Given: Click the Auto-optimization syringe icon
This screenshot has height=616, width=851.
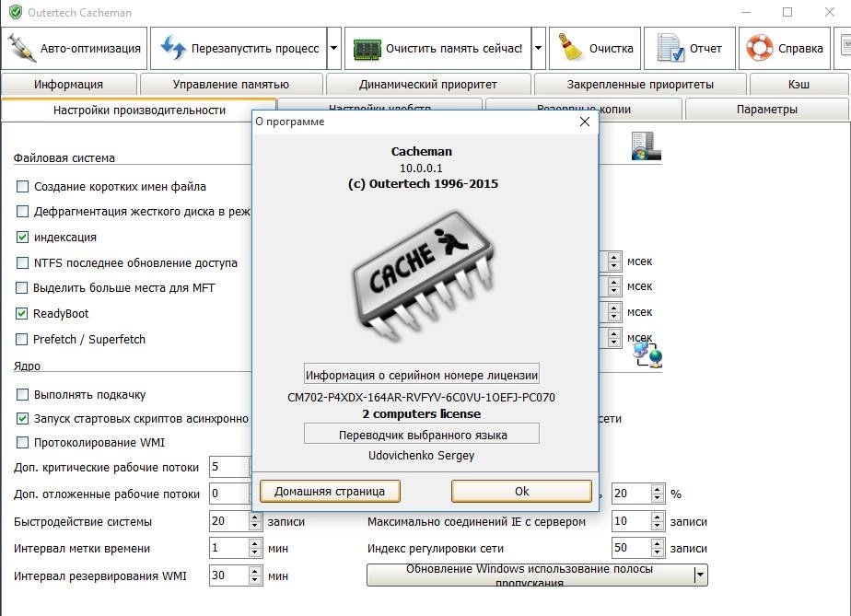Looking at the screenshot, I should [22, 48].
